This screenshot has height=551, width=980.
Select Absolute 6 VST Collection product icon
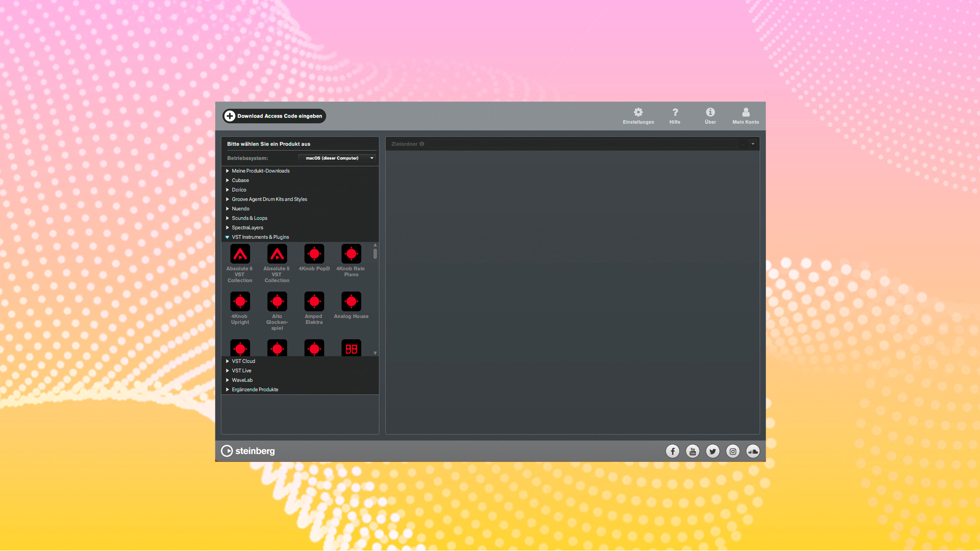pyautogui.click(x=240, y=254)
